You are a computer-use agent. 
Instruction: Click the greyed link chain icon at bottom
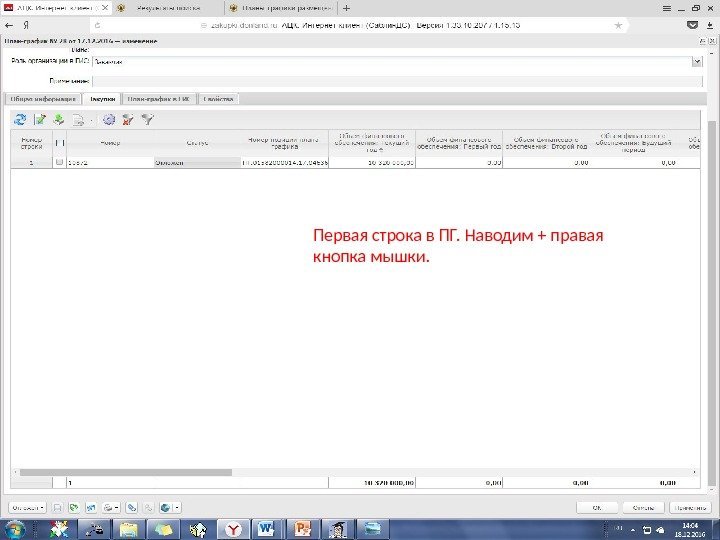[x=148, y=507]
